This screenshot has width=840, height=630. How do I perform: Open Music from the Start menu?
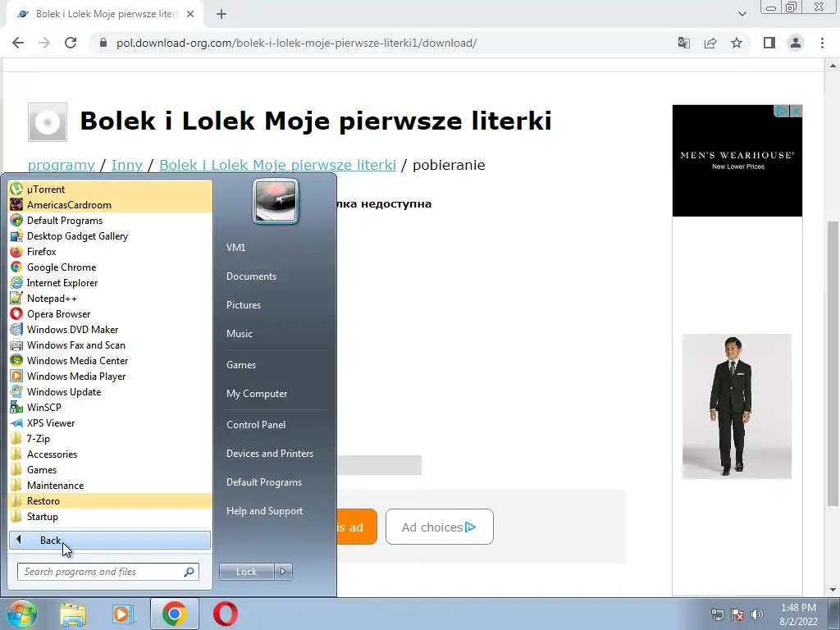[x=239, y=333]
